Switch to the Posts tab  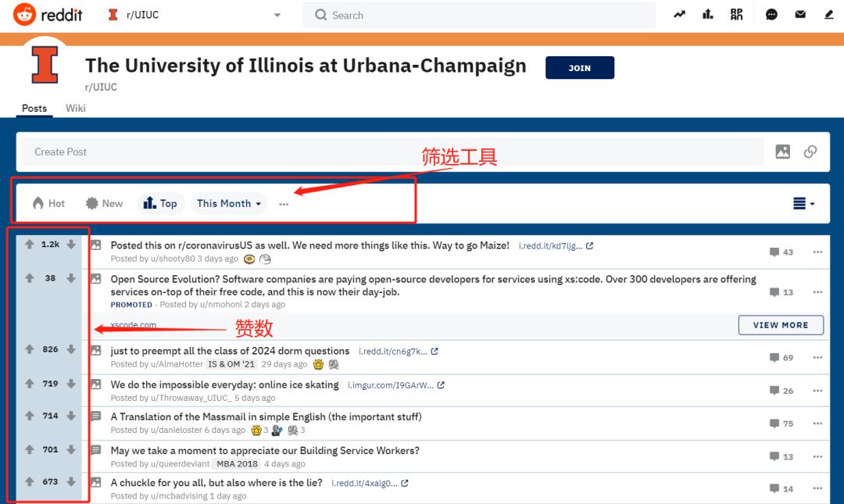[34, 109]
